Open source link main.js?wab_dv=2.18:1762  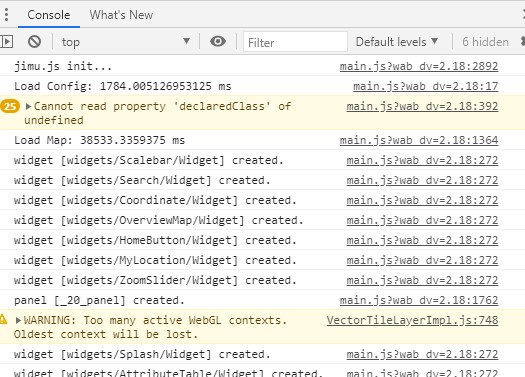click(x=419, y=300)
